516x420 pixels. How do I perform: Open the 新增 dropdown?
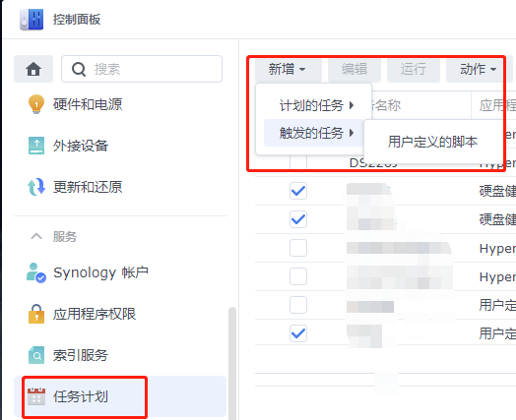288,69
